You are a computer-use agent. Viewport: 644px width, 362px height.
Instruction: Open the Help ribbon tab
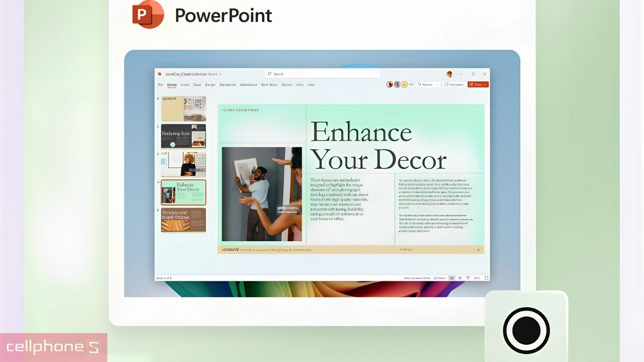point(311,85)
